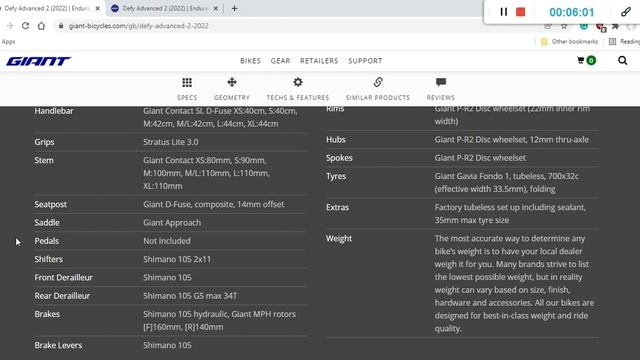Click the REVIEWS label
640x360 pixels.
point(441,98)
